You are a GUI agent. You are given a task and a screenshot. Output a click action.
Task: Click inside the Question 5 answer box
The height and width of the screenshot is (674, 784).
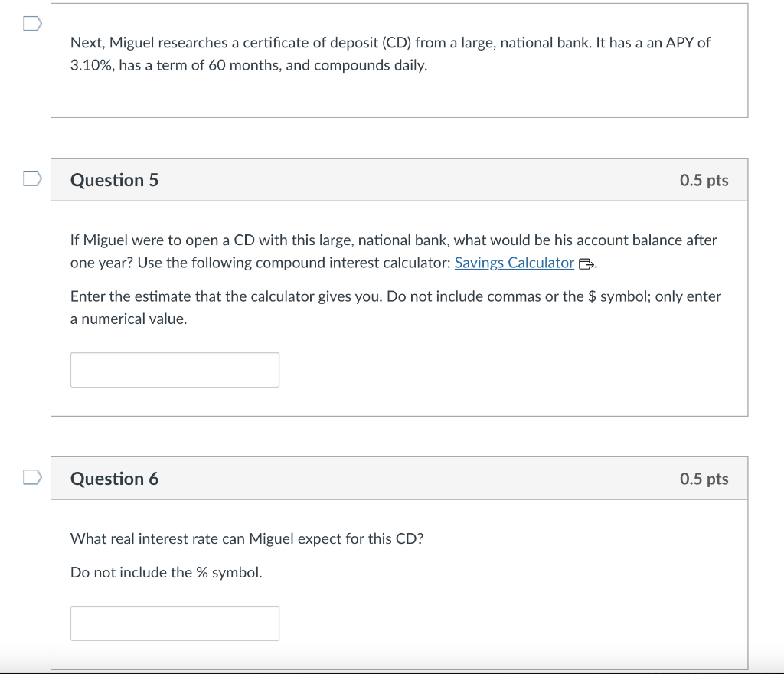(175, 369)
